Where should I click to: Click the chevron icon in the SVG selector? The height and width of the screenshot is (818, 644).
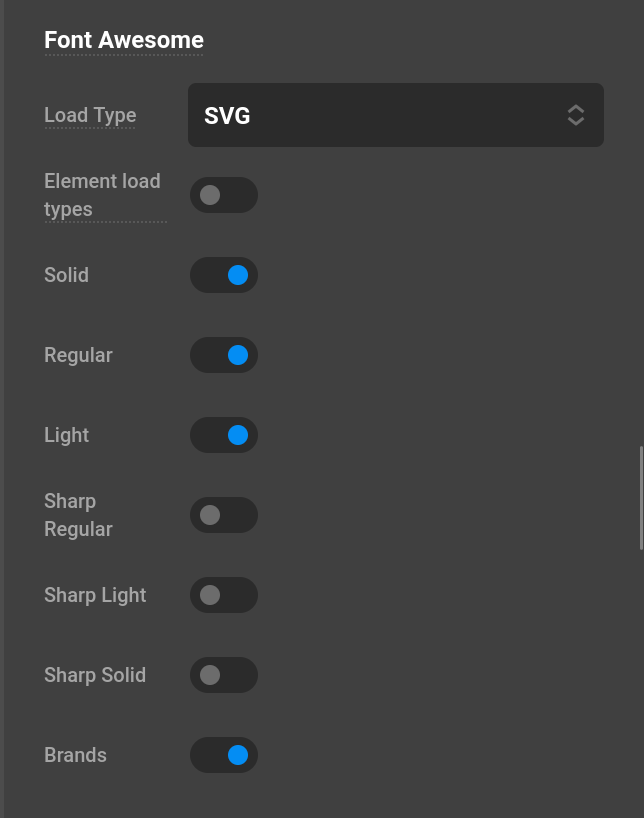(576, 115)
